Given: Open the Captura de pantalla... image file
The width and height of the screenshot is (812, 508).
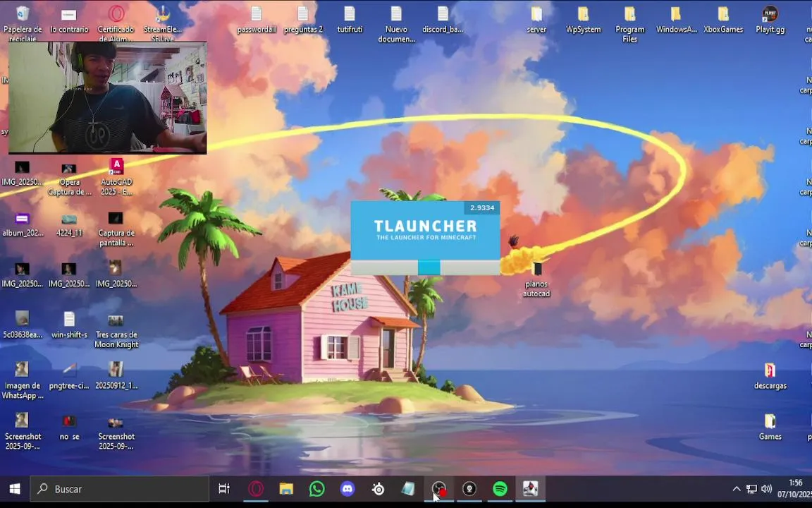Looking at the screenshot, I should pyautogui.click(x=116, y=229).
